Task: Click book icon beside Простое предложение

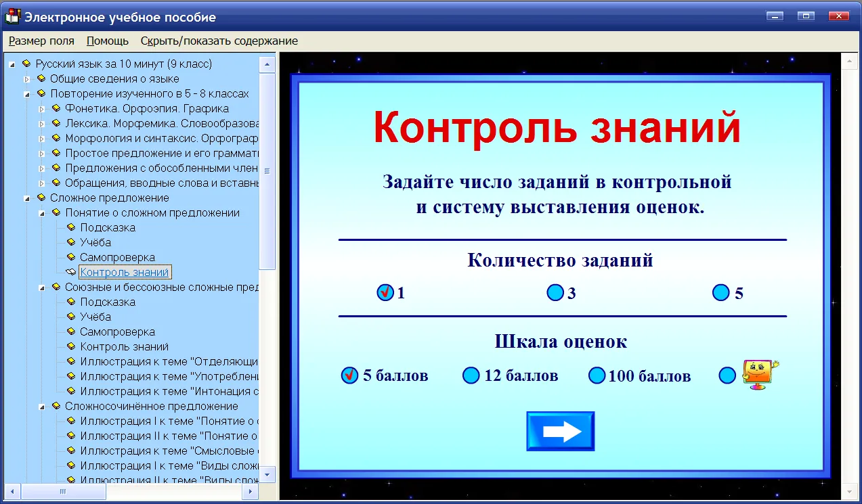Action: coord(56,153)
